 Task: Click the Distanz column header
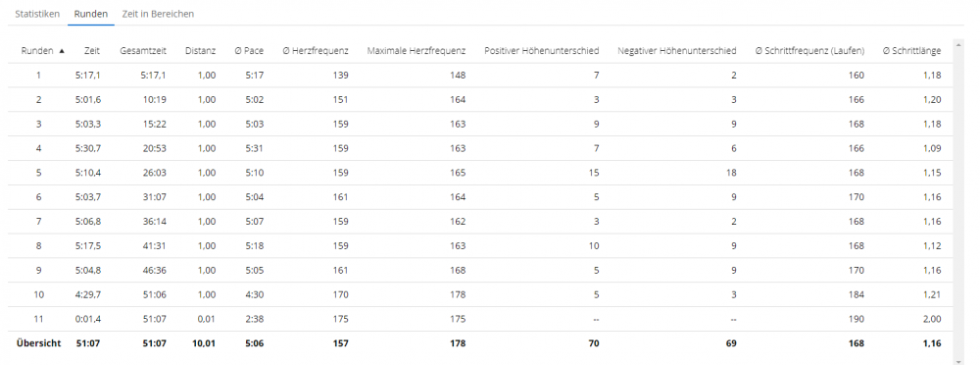(201, 51)
